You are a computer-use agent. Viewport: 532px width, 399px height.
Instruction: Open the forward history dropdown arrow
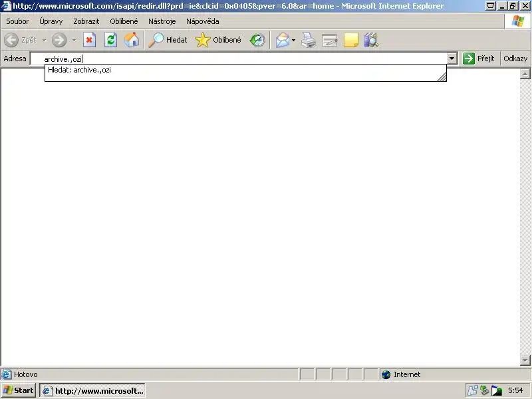[x=74, y=40]
